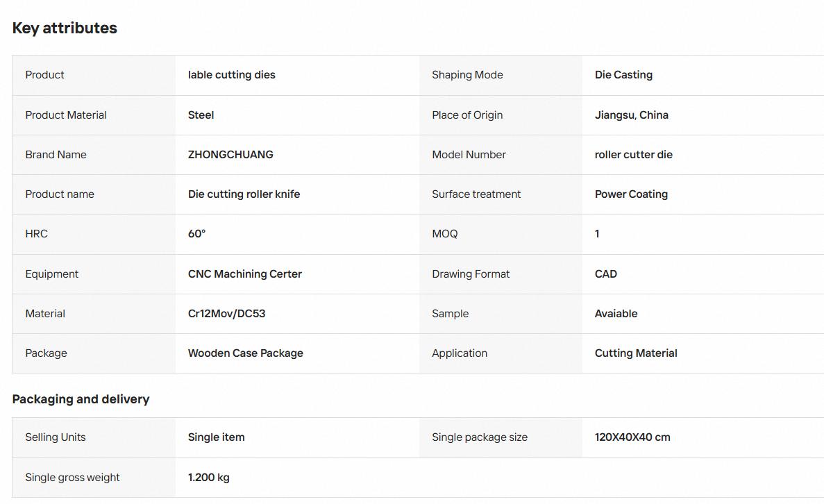Viewport: 824px width, 504px height.
Task: Click the Key attributes heading
Action: coord(65,28)
